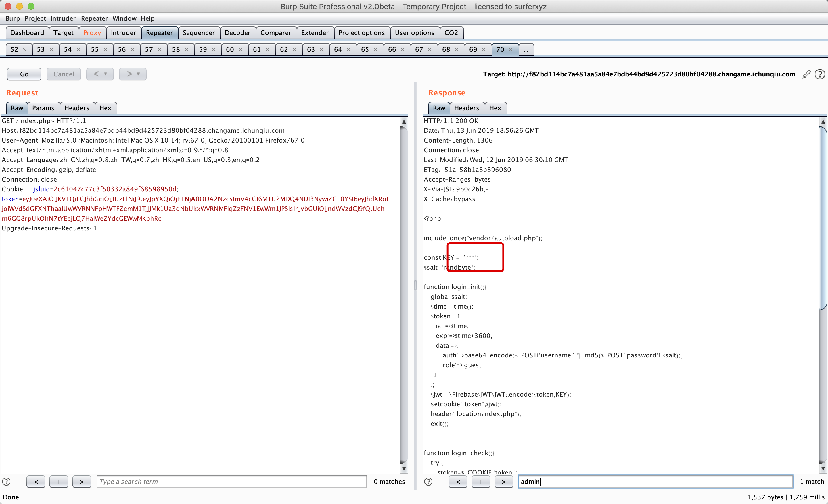The width and height of the screenshot is (828, 504).
Task: Open request search options plus button
Action: tap(59, 482)
